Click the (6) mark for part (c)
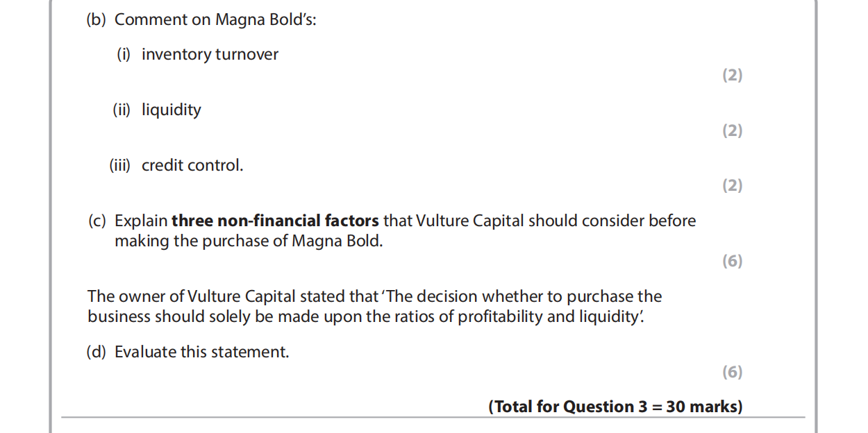The width and height of the screenshot is (868, 433). click(x=732, y=261)
